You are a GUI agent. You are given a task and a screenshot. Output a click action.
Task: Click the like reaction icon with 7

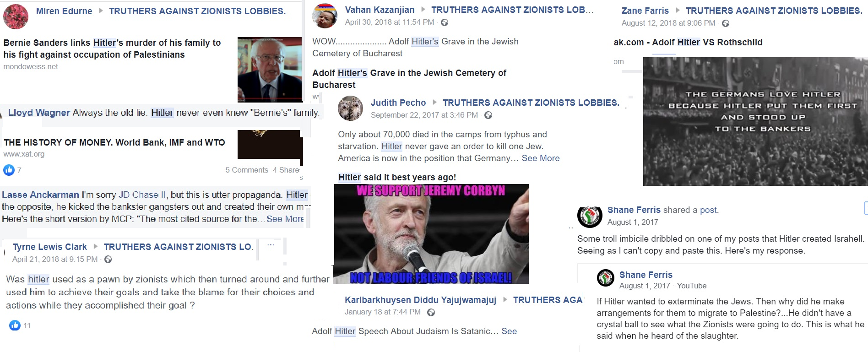[x=9, y=170]
